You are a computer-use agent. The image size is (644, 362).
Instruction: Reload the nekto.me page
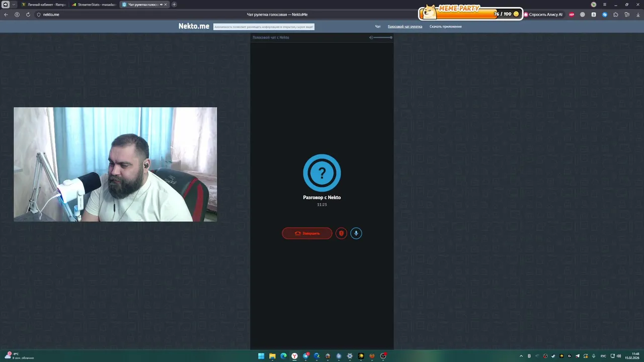(28, 15)
